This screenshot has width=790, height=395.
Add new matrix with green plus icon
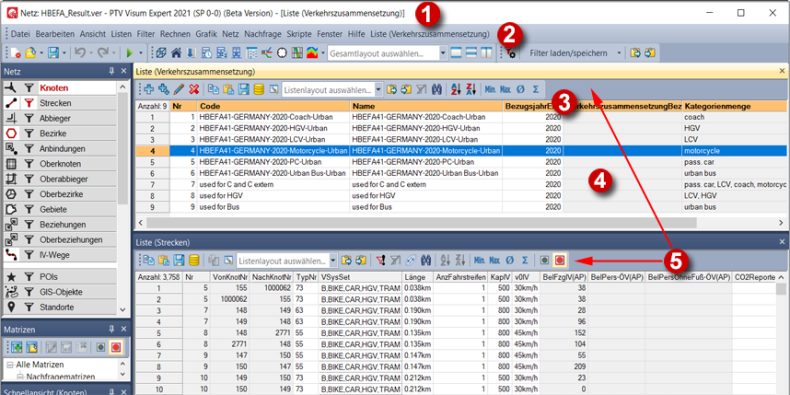[17, 348]
